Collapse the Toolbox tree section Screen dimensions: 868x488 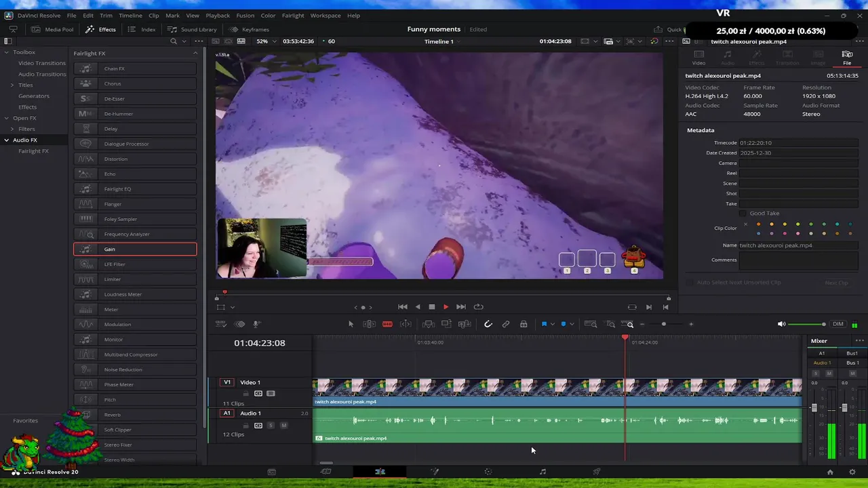coord(7,52)
